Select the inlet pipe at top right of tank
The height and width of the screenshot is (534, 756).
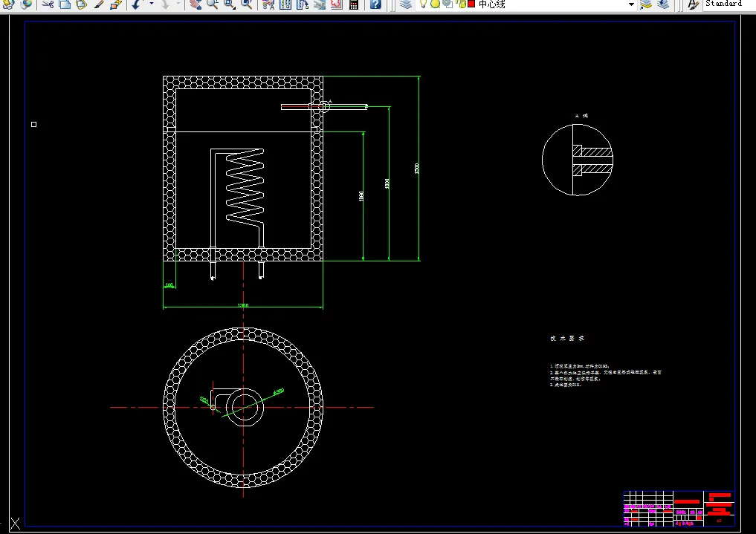pos(324,106)
